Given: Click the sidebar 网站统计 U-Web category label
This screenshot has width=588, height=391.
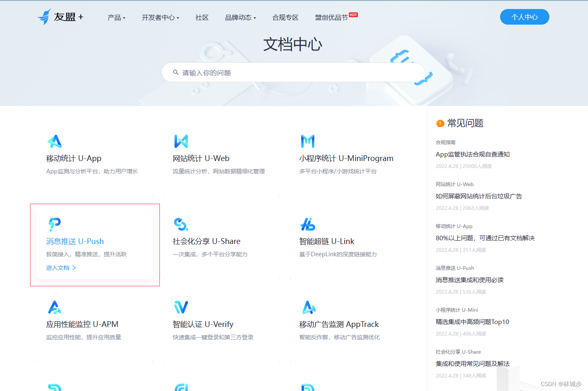Looking at the screenshot, I should point(454,184).
